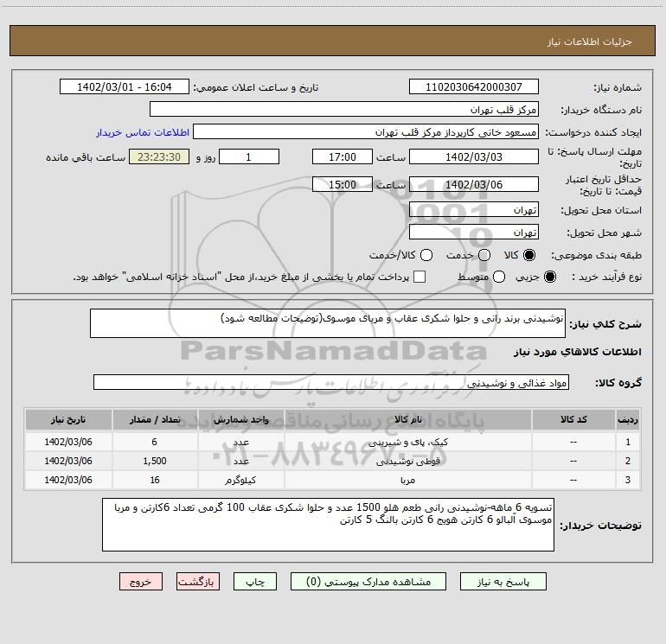Open the اطلاعات تماس خریدار link
The width and height of the screenshot is (666, 644).
tap(143, 132)
